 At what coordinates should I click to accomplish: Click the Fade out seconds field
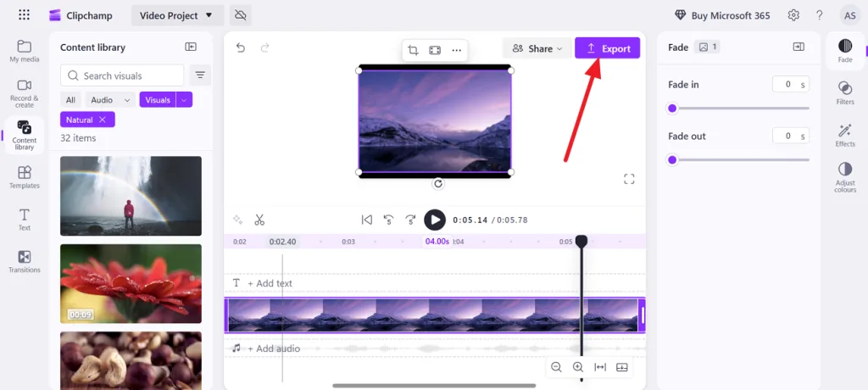[x=791, y=136]
